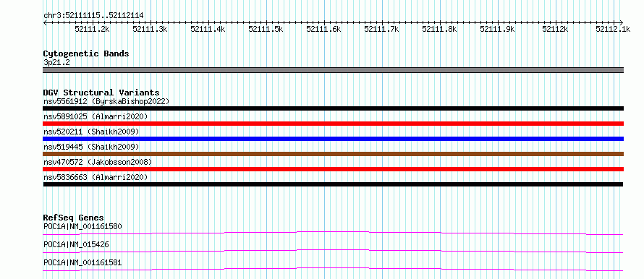Select the 52112k ruler tick label
Screen dimensions: 644x279
coord(555,29)
